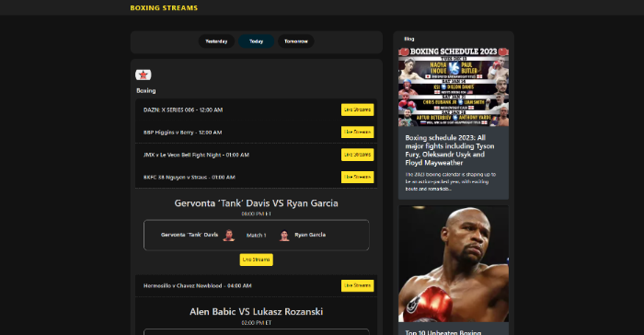Viewport: 644px width, 335px height.
Task: Open the Boxing Schedule 2023 banner image
Action: point(454,87)
